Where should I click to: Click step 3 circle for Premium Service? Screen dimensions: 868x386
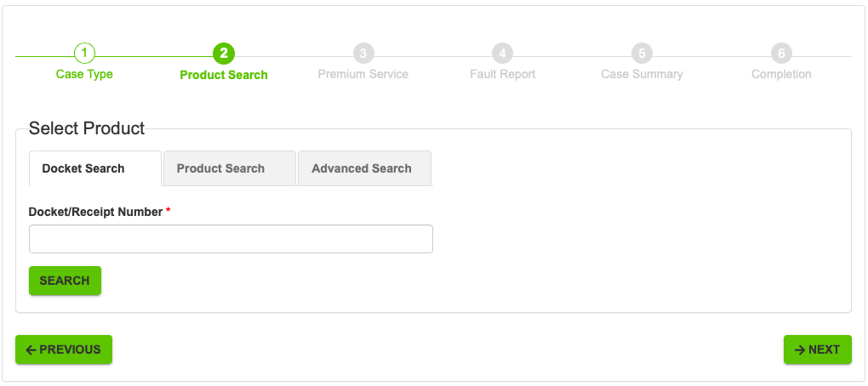pyautogui.click(x=363, y=54)
